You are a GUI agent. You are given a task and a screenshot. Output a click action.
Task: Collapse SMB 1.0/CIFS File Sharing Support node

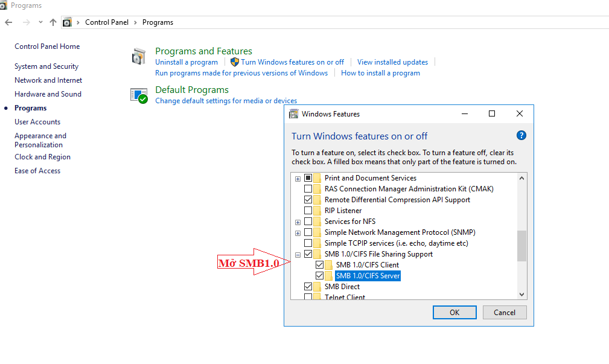coord(298,254)
